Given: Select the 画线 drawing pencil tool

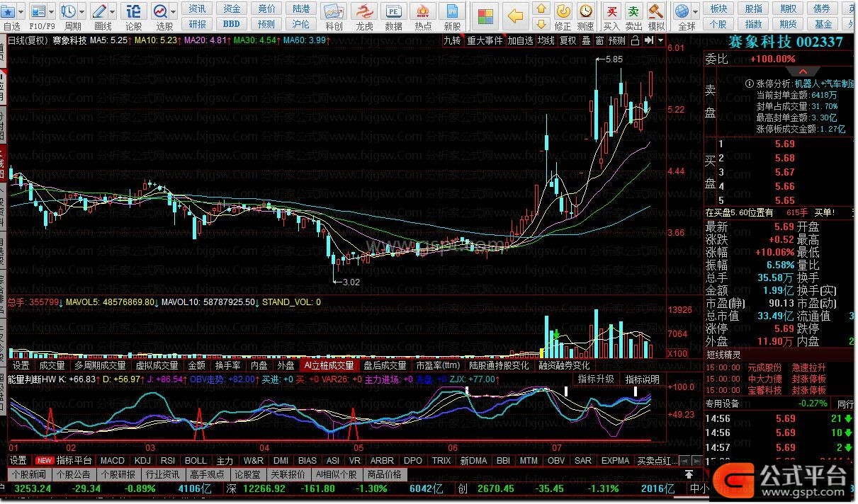Looking at the screenshot, I should tap(100, 11).
